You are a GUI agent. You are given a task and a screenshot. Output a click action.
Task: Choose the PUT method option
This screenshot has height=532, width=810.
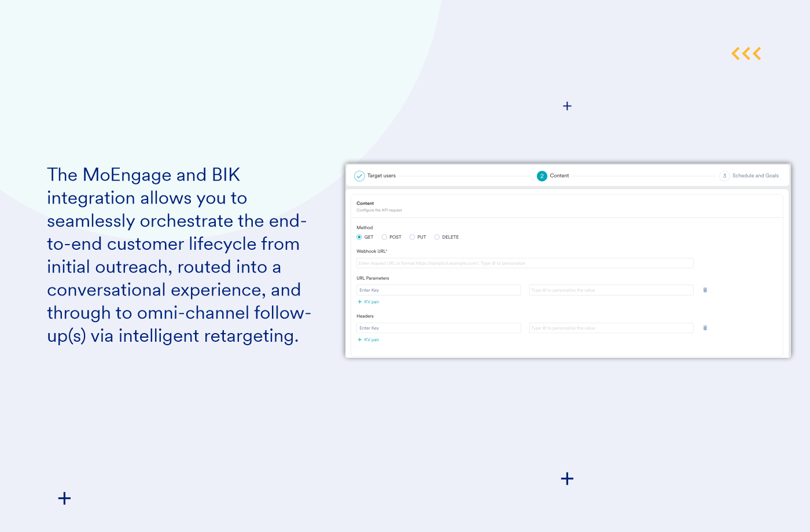pos(412,237)
